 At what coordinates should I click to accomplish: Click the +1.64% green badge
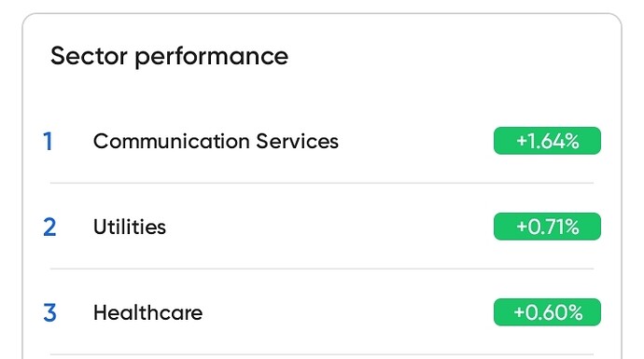(547, 141)
